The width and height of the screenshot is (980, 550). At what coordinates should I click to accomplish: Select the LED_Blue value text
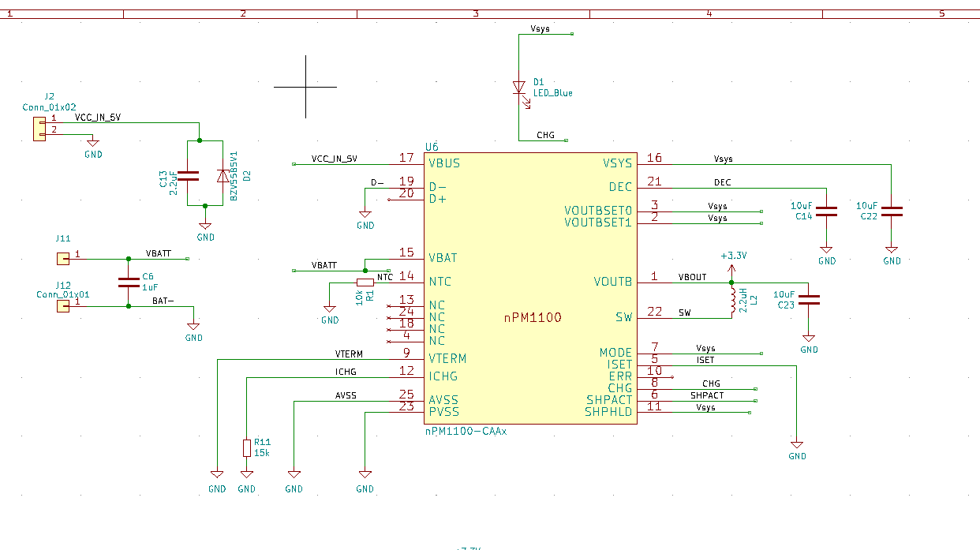click(553, 93)
